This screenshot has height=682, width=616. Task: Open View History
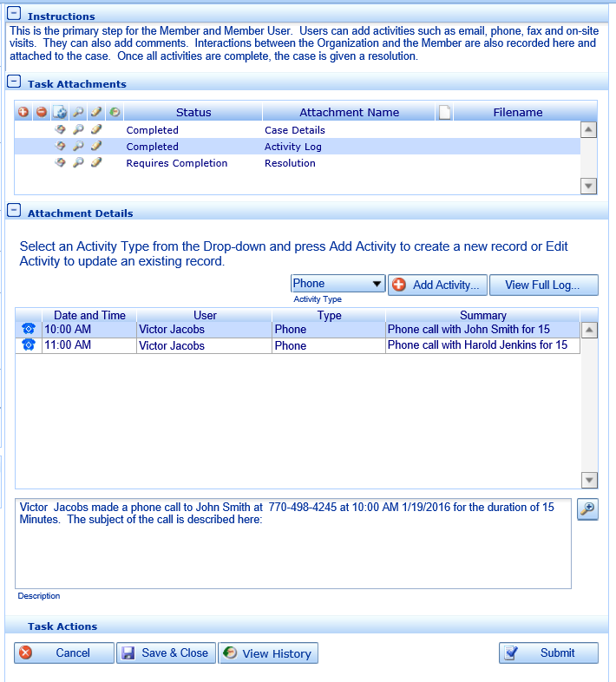pyautogui.click(x=269, y=653)
